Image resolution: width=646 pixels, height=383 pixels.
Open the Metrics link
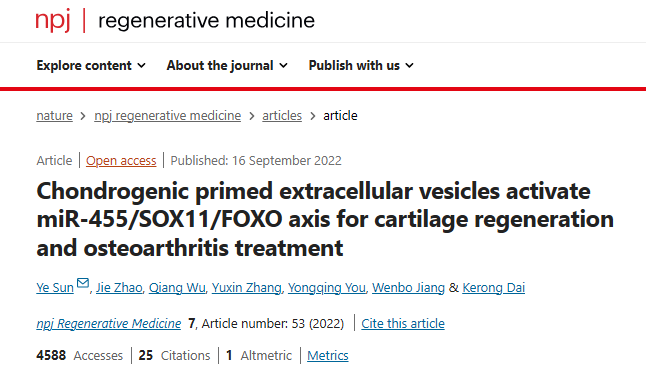pos(328,355)
